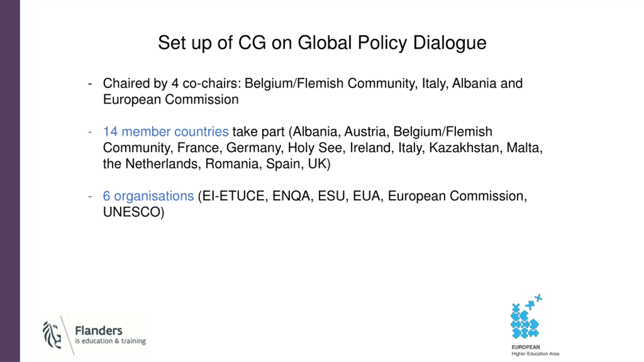Click the small puzzle piece at top of EHEA logo
644x362 pixels.
click(x=538, y=298)
